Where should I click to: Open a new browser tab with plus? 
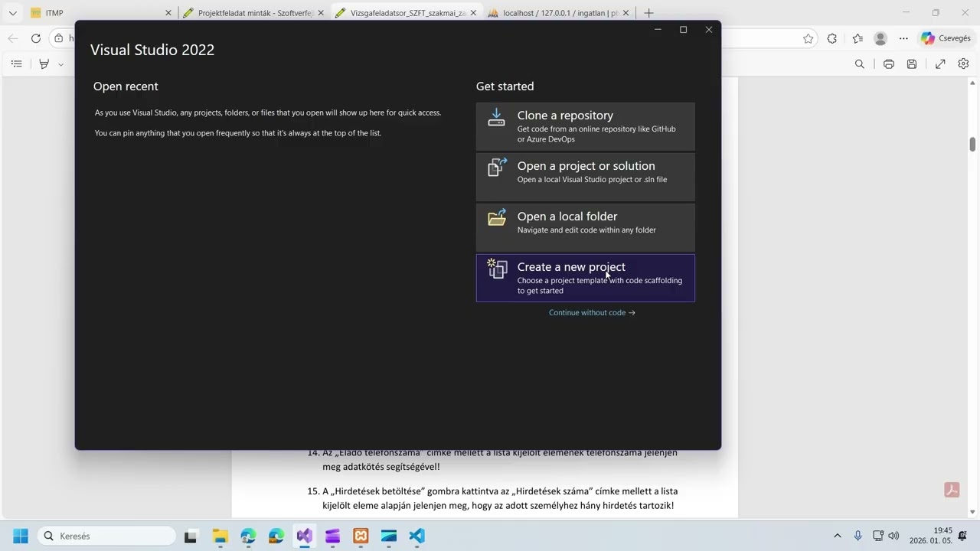coord(648,13)
